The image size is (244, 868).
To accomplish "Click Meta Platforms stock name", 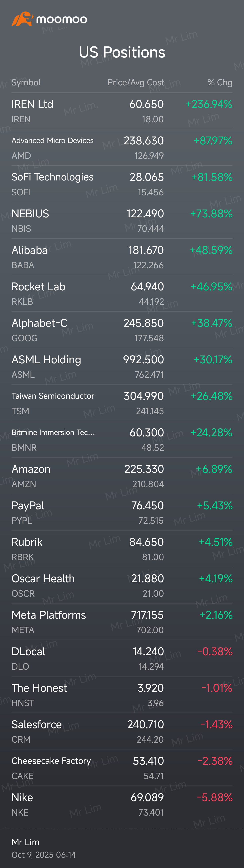I will pos(48,615).
